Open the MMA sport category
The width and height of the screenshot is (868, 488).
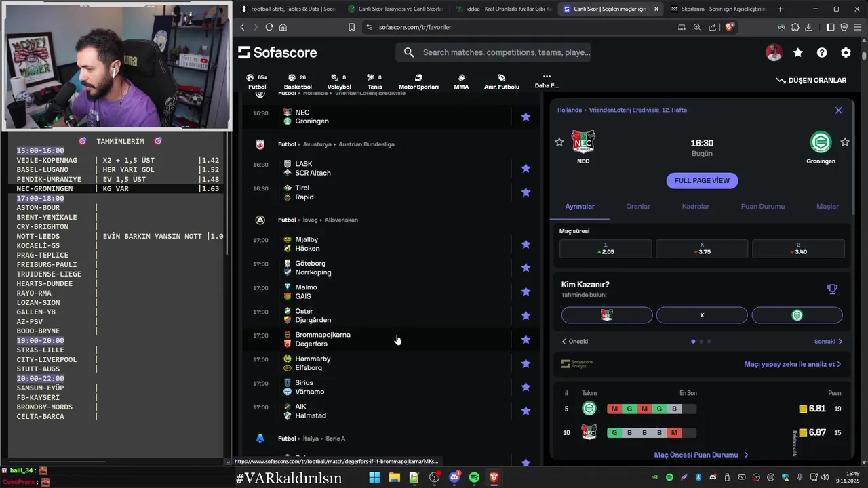coord(461,81)
